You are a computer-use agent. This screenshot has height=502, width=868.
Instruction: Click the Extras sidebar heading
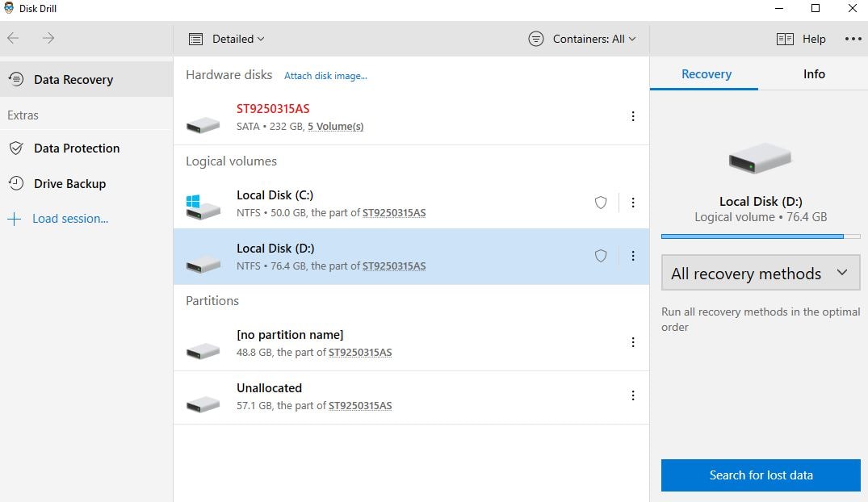23,115
